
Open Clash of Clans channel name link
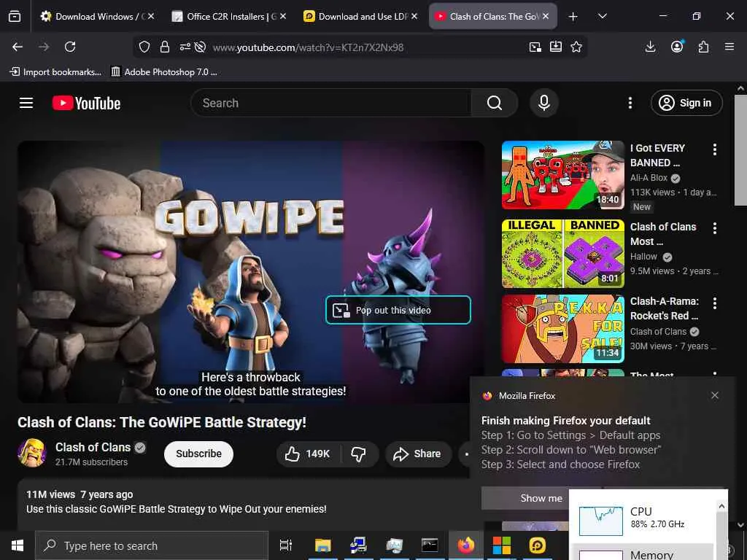(x=93, y=447)
